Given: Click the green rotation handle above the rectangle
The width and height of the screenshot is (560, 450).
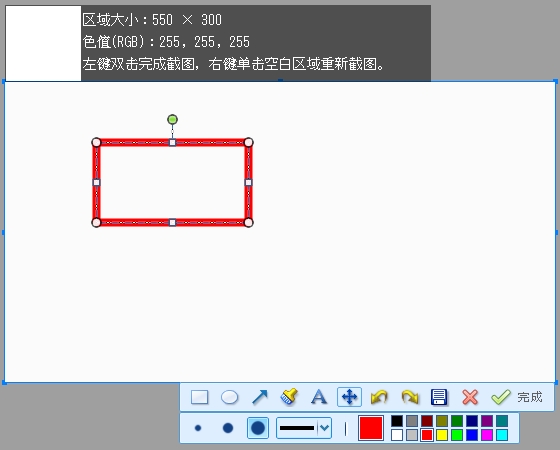Looking at the screenshot, I should click(172, 119).
